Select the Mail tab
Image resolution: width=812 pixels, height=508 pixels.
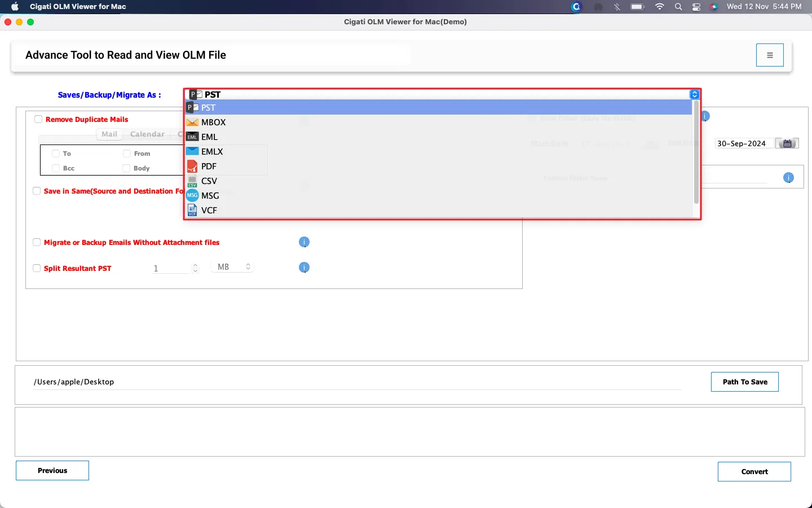pos(109,134)
